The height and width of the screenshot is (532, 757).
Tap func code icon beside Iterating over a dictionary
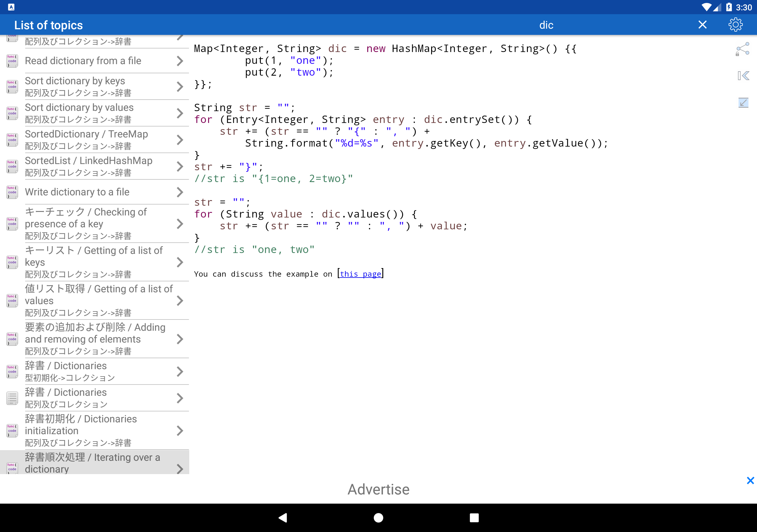(12, 468)
